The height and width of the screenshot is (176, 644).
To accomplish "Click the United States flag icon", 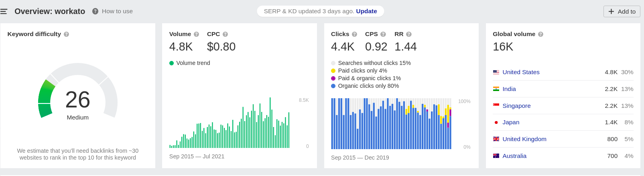I will point(496,72).
